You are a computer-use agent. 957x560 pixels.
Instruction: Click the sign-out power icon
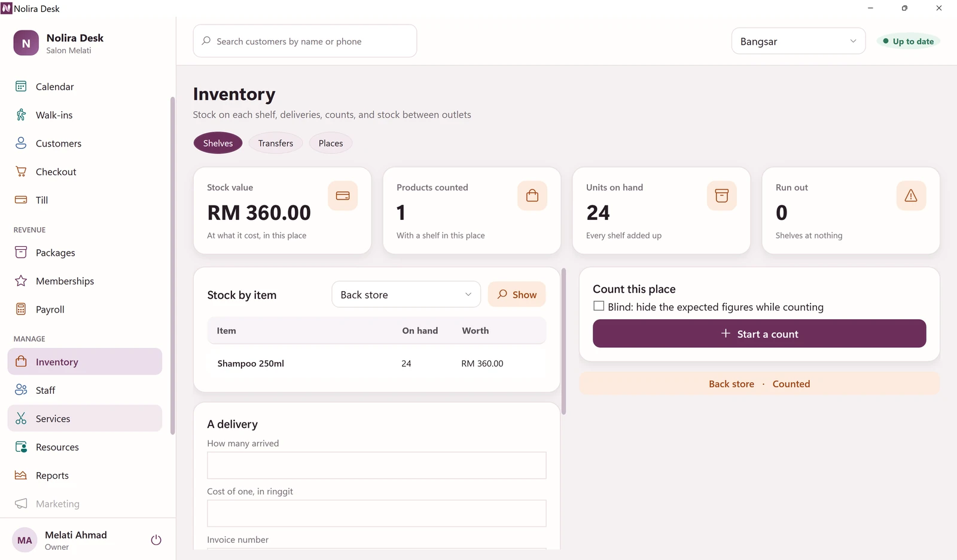pos(156,540)
